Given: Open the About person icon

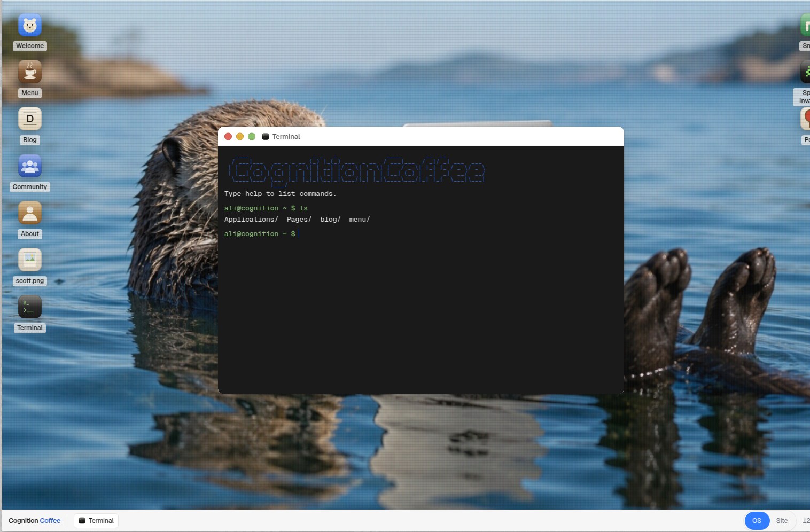Looking at the screenshot, I should tap(30, 213).
